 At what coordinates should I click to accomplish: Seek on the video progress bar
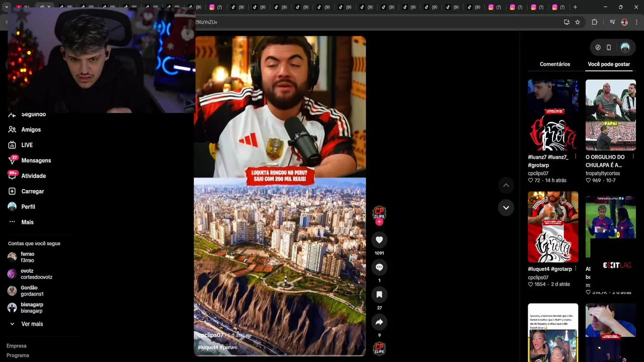click(280, 355)
